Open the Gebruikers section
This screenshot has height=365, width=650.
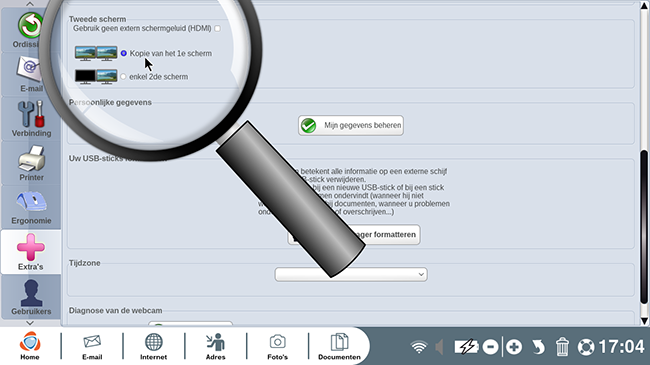[x=31, y=297]
